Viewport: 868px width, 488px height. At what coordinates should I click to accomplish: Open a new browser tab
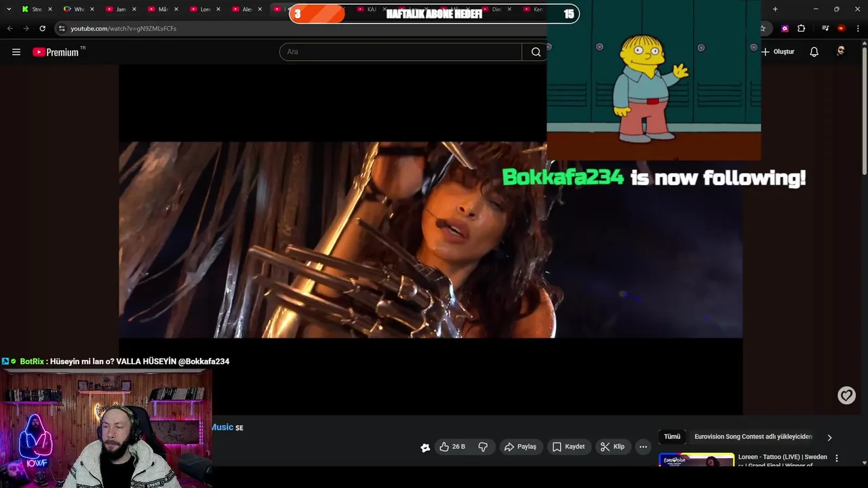click(775, 9)
